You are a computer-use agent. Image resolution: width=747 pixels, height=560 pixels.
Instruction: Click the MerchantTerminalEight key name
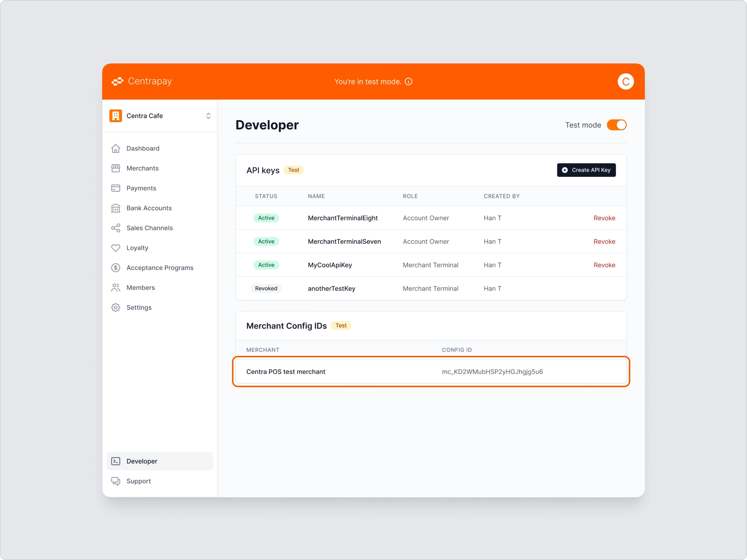[x=342, y=218]
